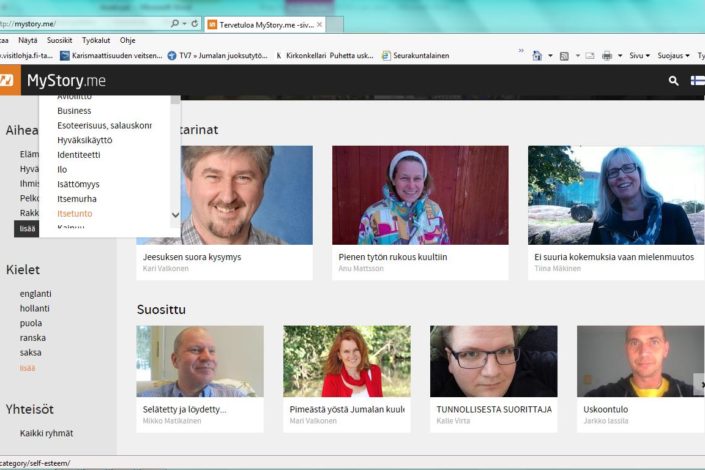The image size is (705, 470).
Task: Select highlighted Itsetunto topic
Action: pos(75,214)
